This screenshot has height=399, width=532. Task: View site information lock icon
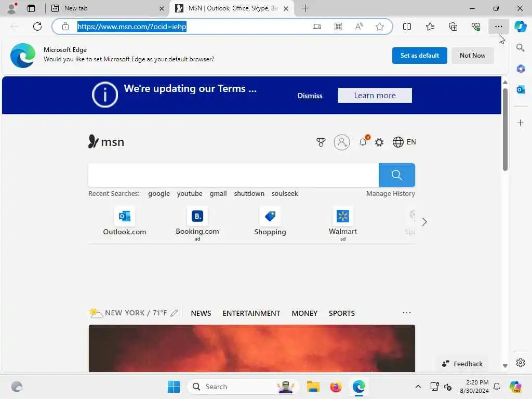pos(65,26)
